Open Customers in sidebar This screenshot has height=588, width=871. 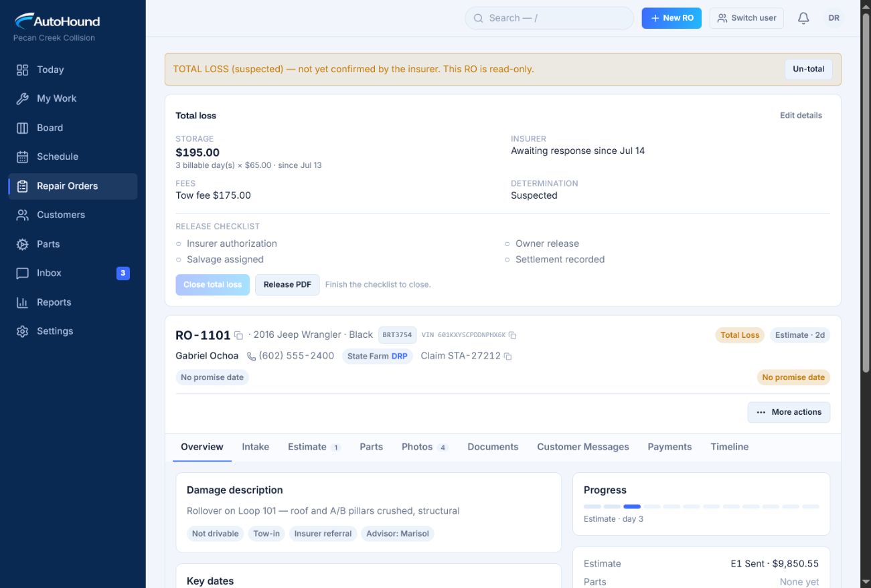(73, 215)
